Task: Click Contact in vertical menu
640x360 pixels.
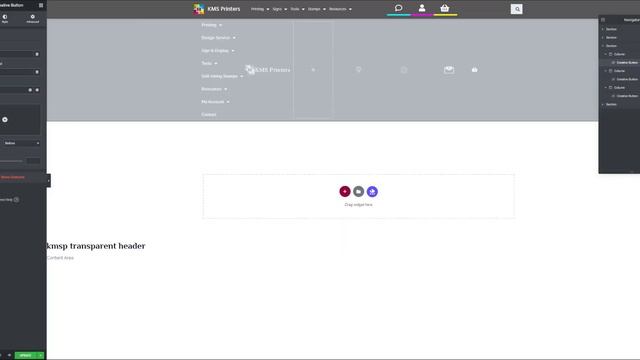Action: [x=209, y=114]
